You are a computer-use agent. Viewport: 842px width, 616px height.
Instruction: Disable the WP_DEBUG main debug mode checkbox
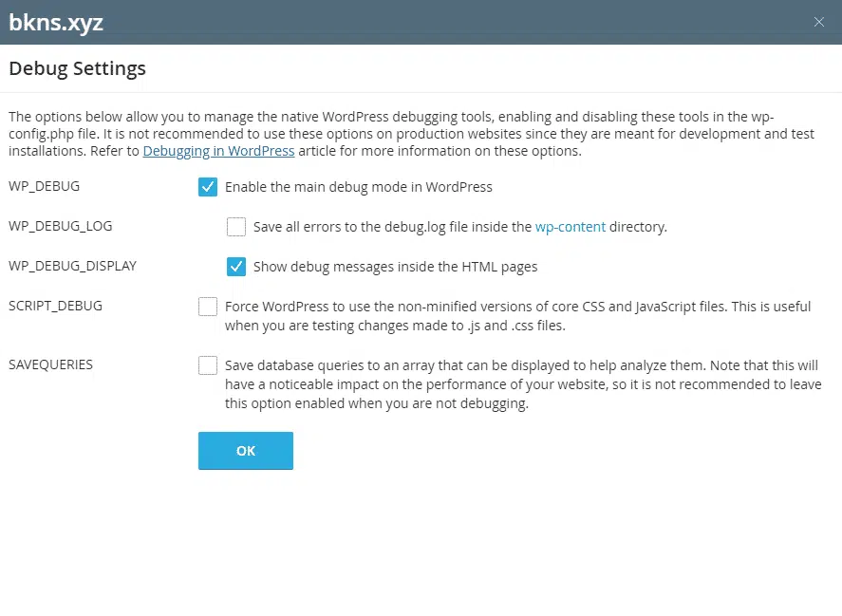pyautogui.click(x=208, y=187)
